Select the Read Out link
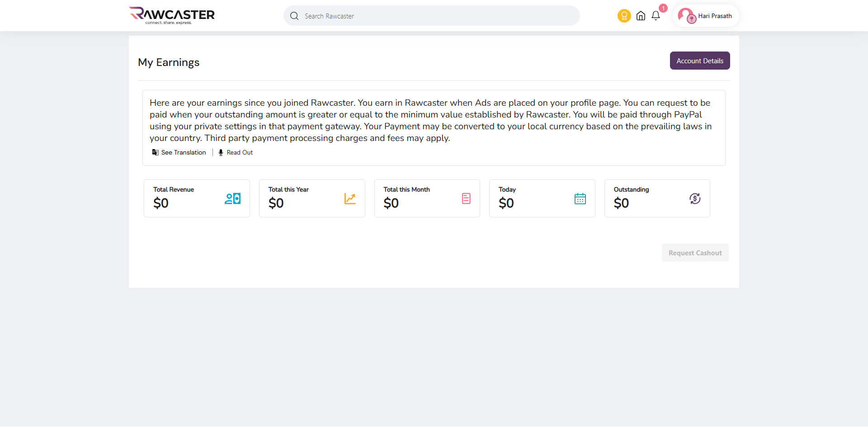 pyautogui.click(x=240, y=153)
